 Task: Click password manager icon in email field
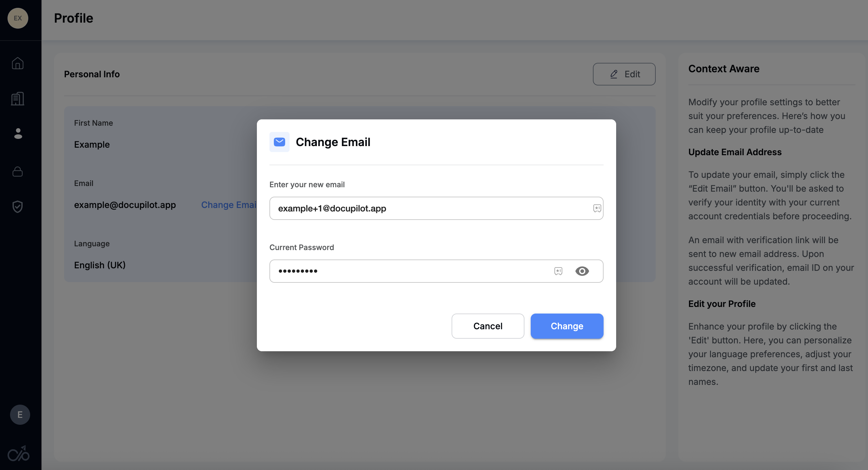597,208
